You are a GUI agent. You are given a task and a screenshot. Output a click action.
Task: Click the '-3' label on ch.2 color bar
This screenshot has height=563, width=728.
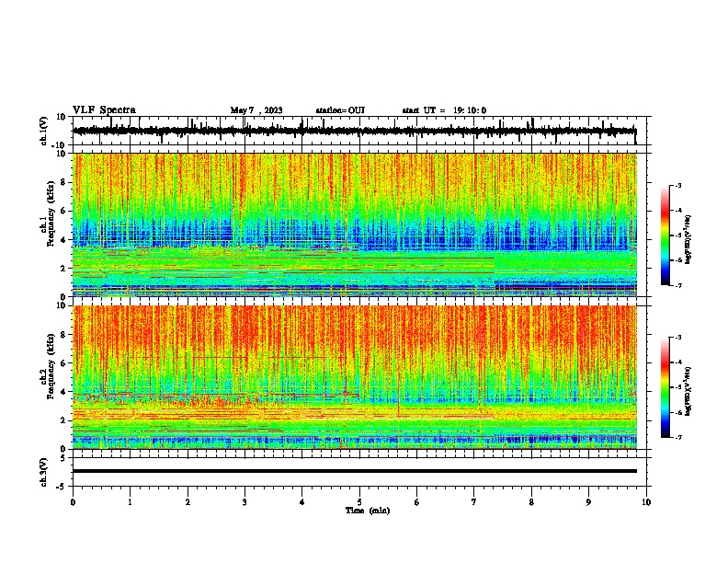(x=678, y=338)
